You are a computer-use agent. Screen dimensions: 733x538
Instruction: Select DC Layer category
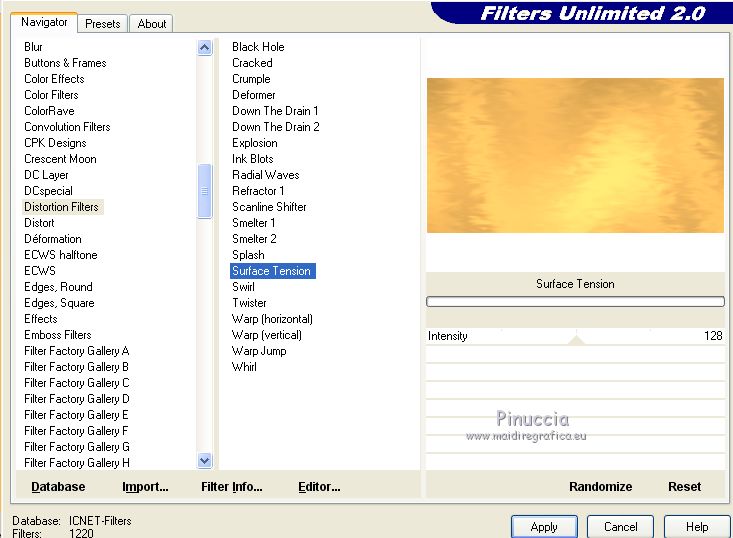tap(46, 175)
